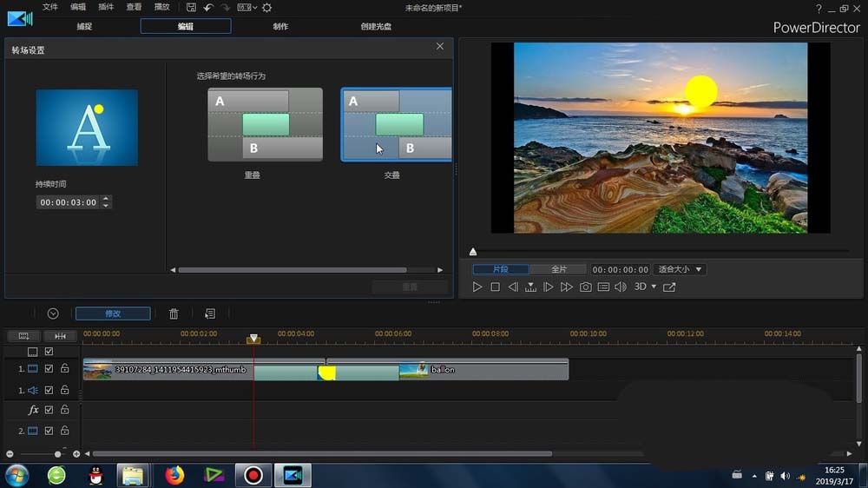Undock the preview window

point(669,287)
